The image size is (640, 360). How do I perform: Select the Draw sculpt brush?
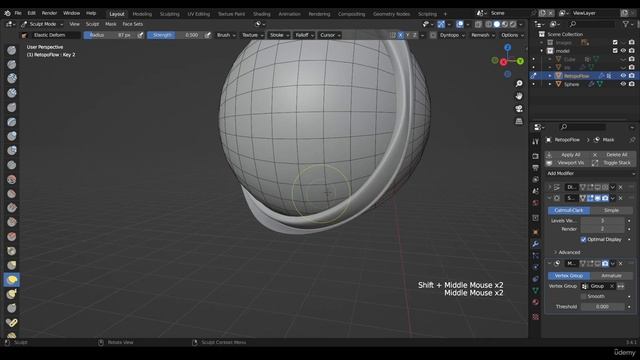[x=11, y=50]
